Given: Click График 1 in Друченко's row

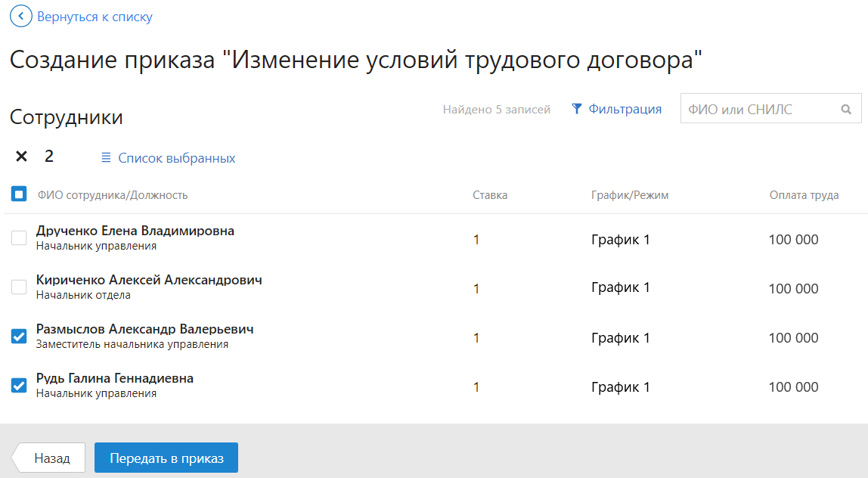Looking at the screenshot, I should (621, 240).
